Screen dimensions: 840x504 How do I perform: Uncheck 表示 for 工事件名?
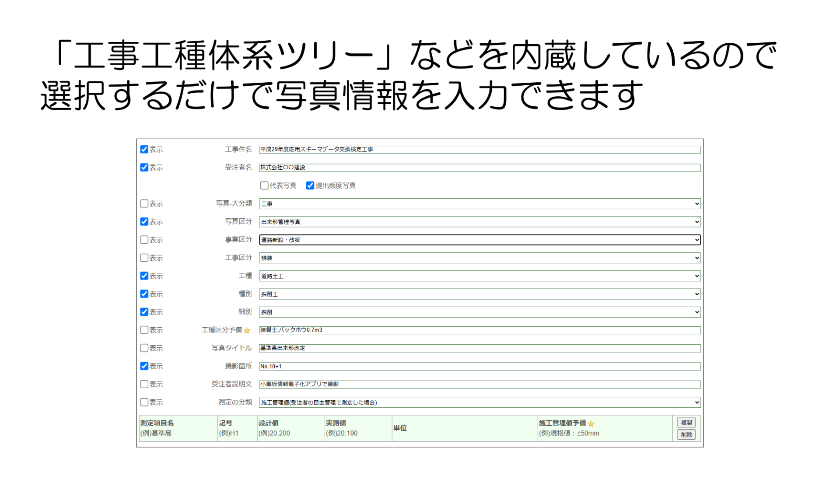pos(144,149)
